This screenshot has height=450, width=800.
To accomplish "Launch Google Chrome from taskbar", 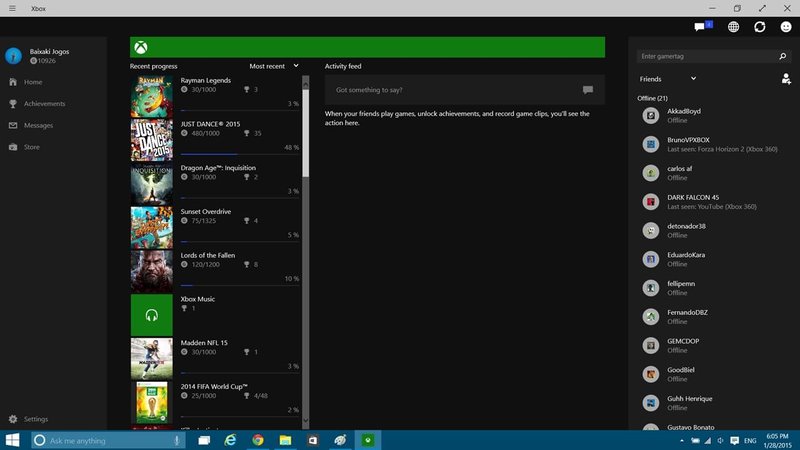I will pyautogui.click(x=258, y=440).
